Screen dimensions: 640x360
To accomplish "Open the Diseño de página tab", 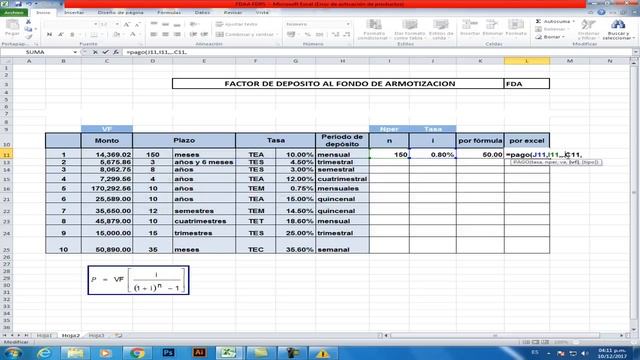I will point(120,13).
